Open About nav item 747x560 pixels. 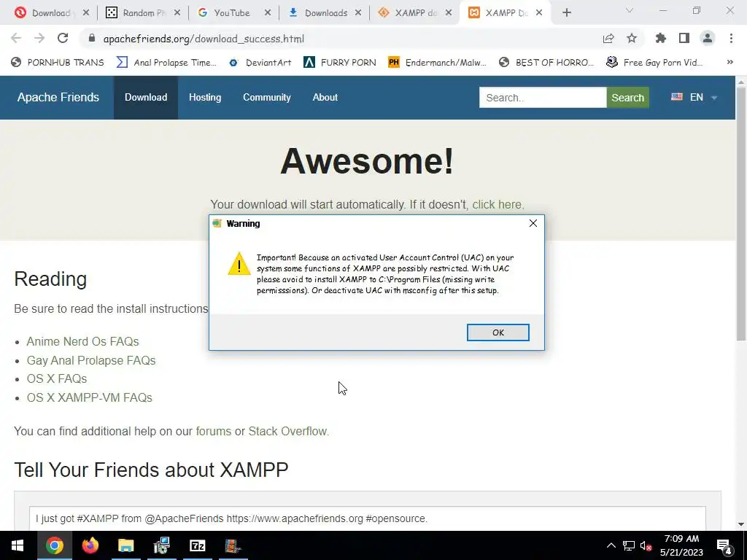click(x=325, y=97)
